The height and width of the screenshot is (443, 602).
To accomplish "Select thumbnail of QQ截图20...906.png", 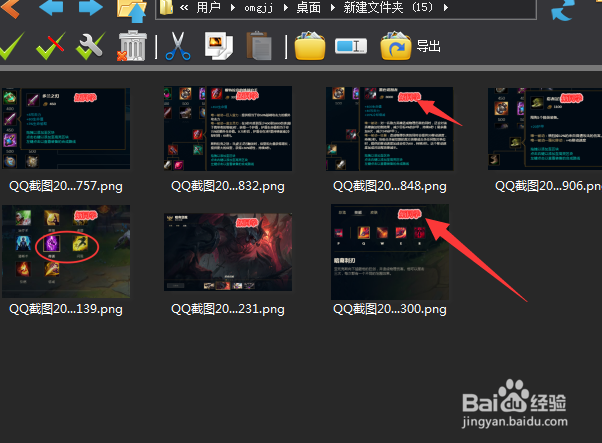I will coord(545,128).
